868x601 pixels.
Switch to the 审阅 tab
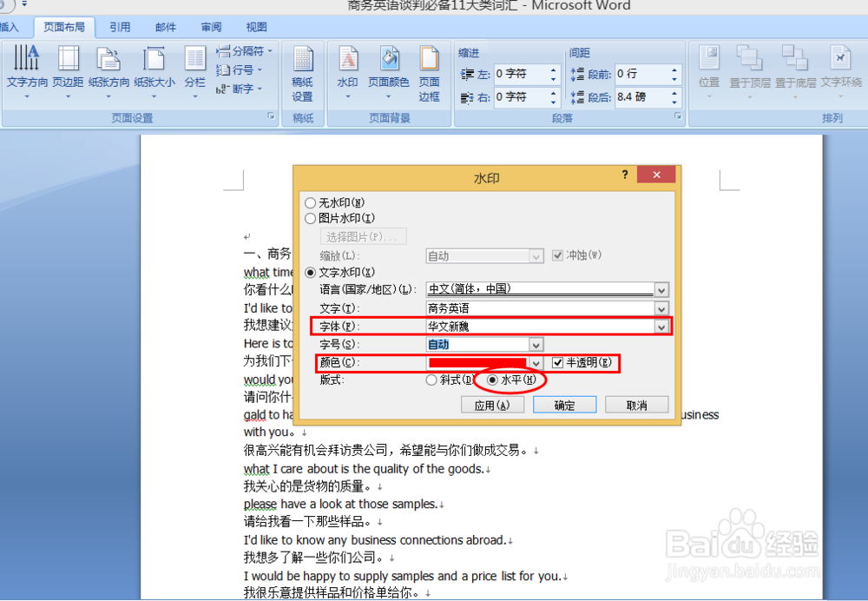(x=211, y=27)
